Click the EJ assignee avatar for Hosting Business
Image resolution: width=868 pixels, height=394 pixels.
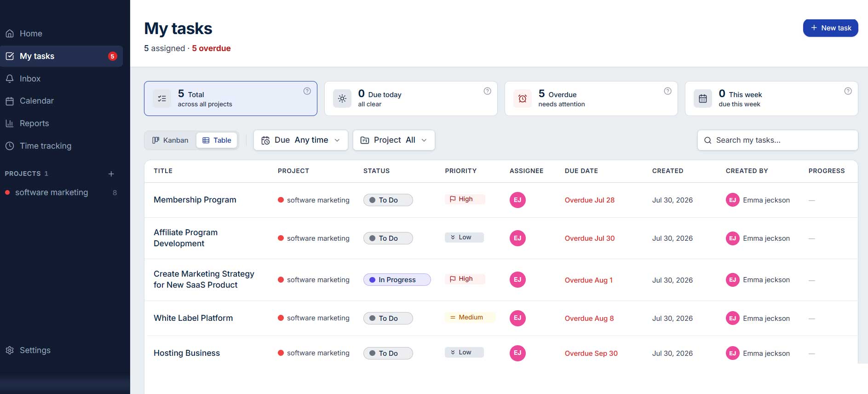tap(517, 353)
